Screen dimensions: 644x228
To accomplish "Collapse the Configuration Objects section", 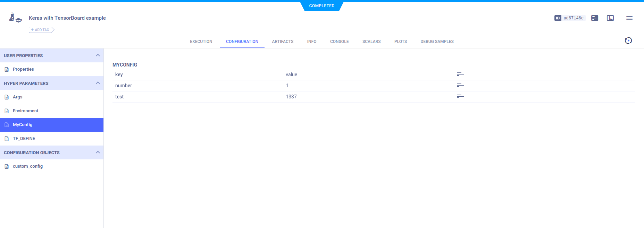I will point(98,152).
